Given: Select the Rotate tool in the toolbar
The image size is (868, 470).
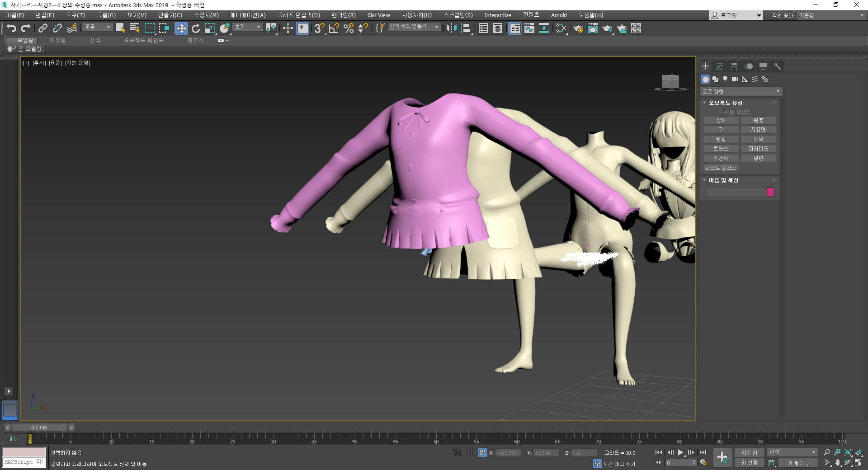Looking at the screenshot, I should coord(196,28).
